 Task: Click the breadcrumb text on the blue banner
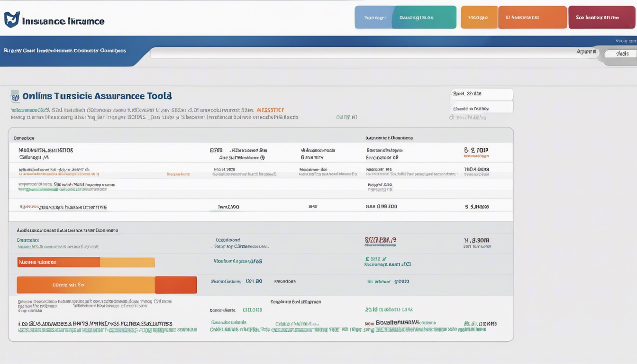[65, 50]
